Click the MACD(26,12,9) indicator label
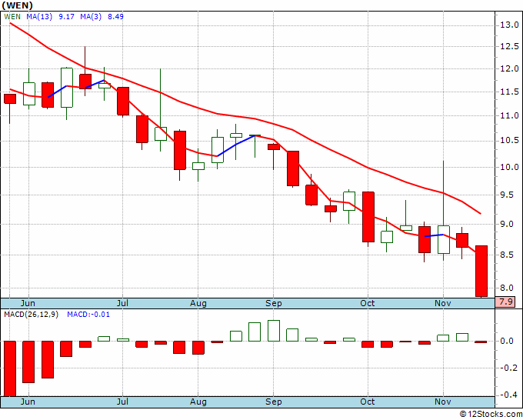This screenshot has width=523, height=420. tap(31, 315)
